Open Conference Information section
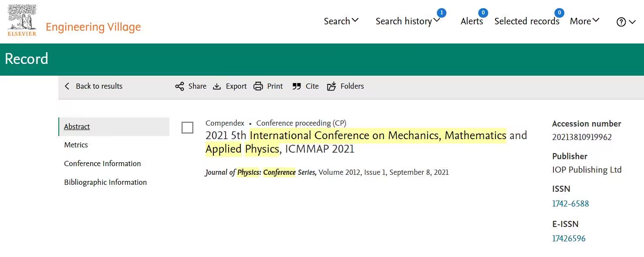 coord(102,164)
